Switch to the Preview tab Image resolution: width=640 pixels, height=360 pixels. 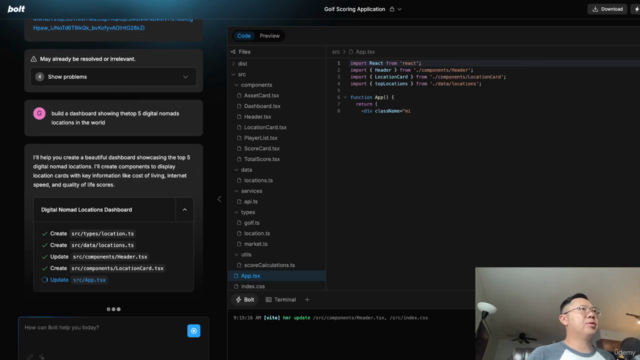[x=270, y=36]
